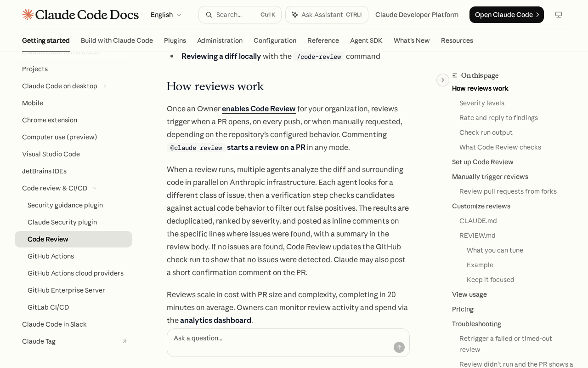Open Projects in sidebar
The image size is (588, 368).
(73, 69)
